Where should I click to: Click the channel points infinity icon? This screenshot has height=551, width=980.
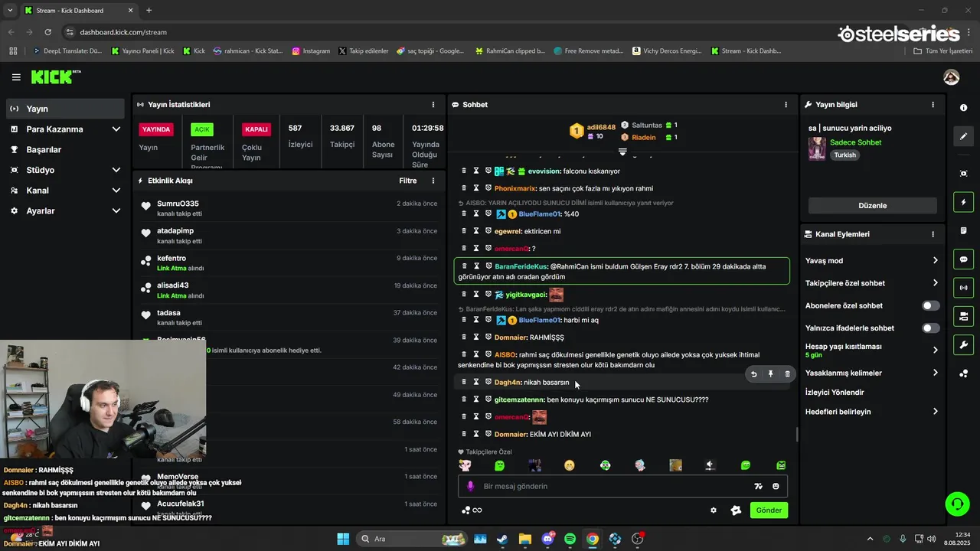pyautogui.click(x=472, y=510)
